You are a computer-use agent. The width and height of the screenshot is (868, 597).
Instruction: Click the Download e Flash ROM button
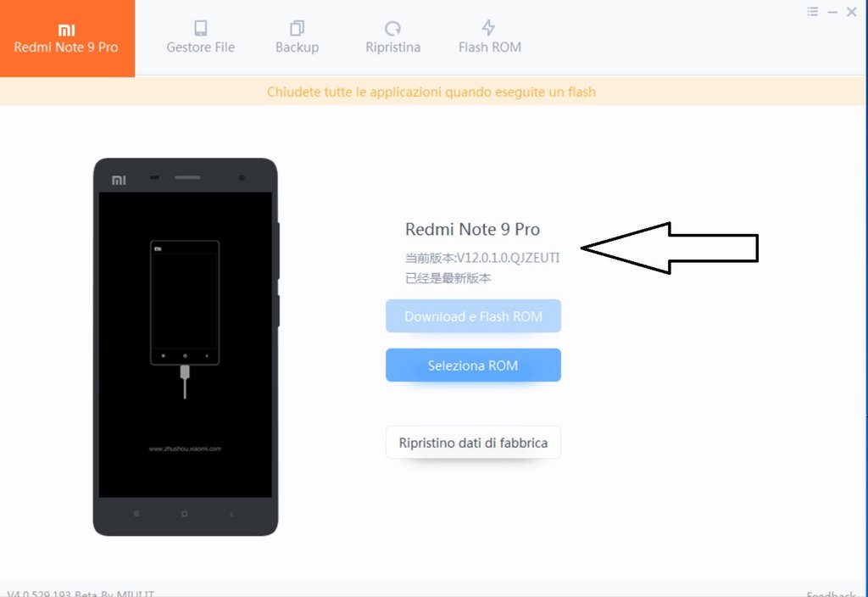[x=473, y=316]
